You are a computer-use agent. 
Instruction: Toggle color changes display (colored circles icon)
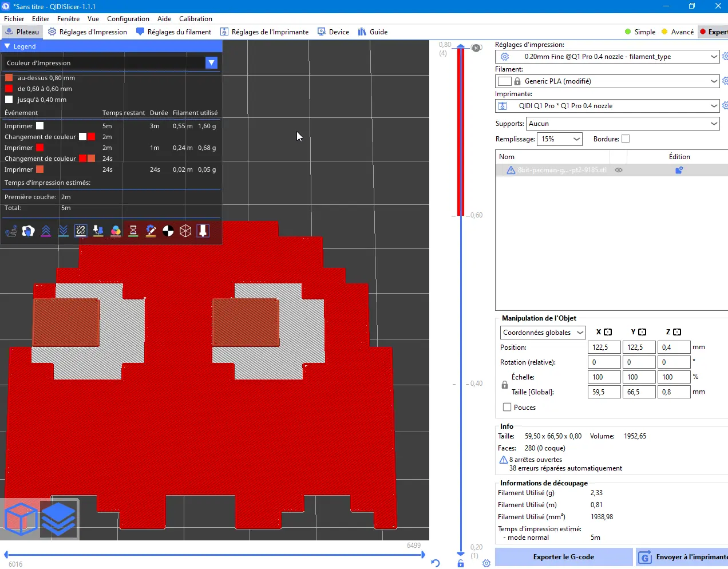pos(116,231)
